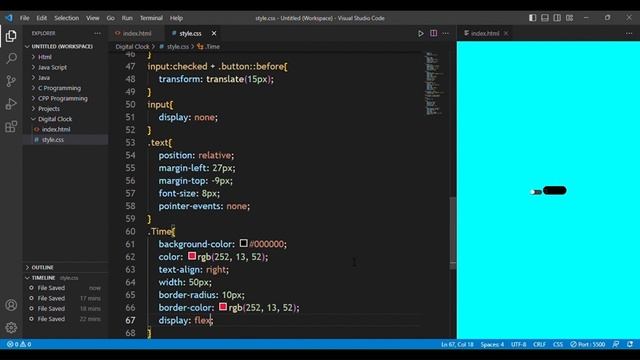640x360 pixels.
Task: Click the VS Code logo icon
Action: pos(9,18)
